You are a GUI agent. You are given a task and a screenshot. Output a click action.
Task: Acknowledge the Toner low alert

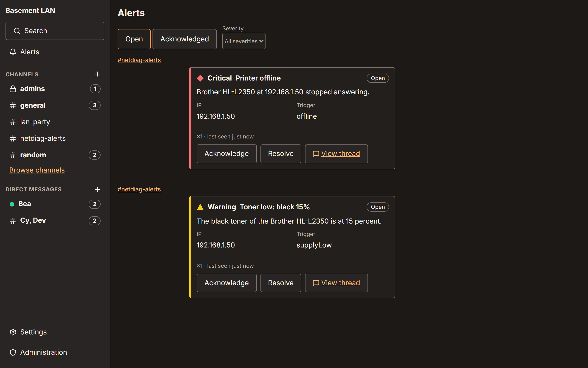coord(226,283)
